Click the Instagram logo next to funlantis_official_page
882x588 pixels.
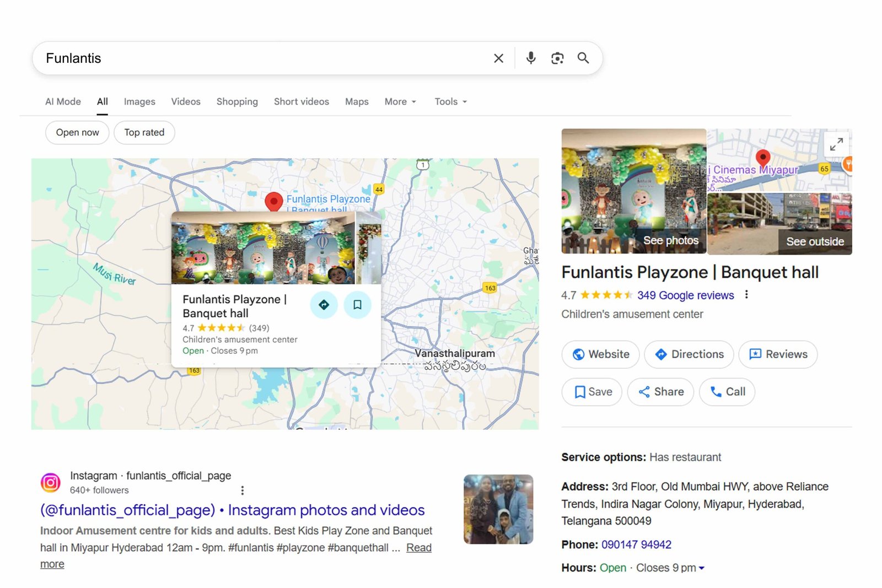[51, 482]
